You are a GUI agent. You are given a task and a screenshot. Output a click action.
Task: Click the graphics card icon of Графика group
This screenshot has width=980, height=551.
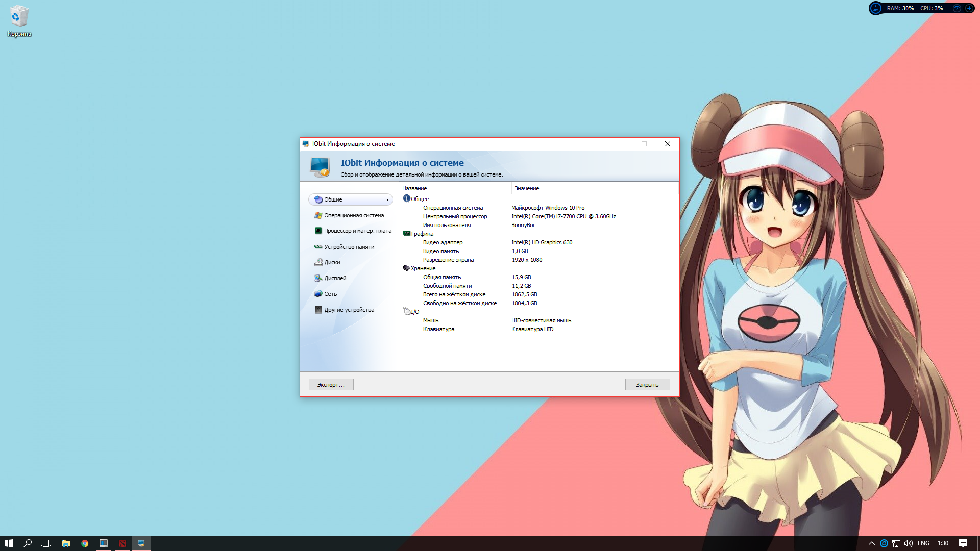(406, 233)
